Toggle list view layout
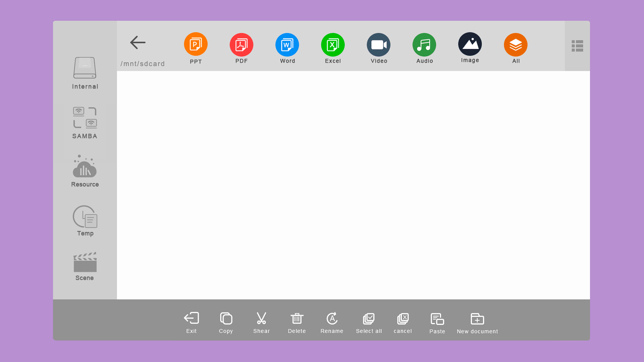644x362 pixels. click(x=577, y=46)
